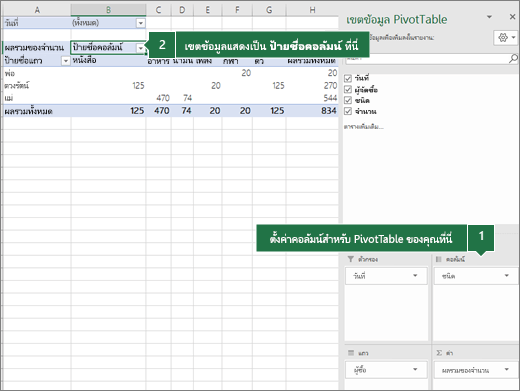Screen dimensions: 520x391
Task: Open PivotTable pane tools gear button
Action: pyautogui.click(x=506, y=38)
